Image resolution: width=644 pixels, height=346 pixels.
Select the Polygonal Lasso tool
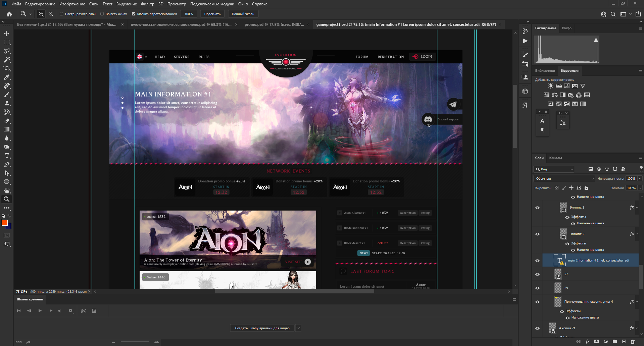point(7,51)
